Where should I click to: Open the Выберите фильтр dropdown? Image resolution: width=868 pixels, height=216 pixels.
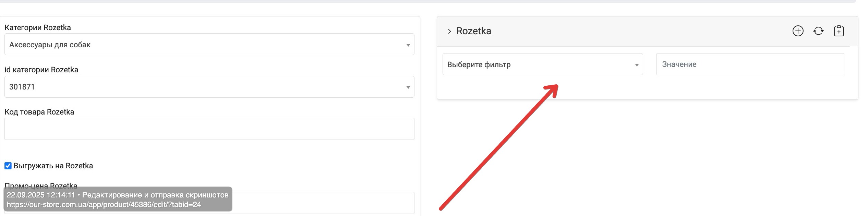(x=542, y=64)
